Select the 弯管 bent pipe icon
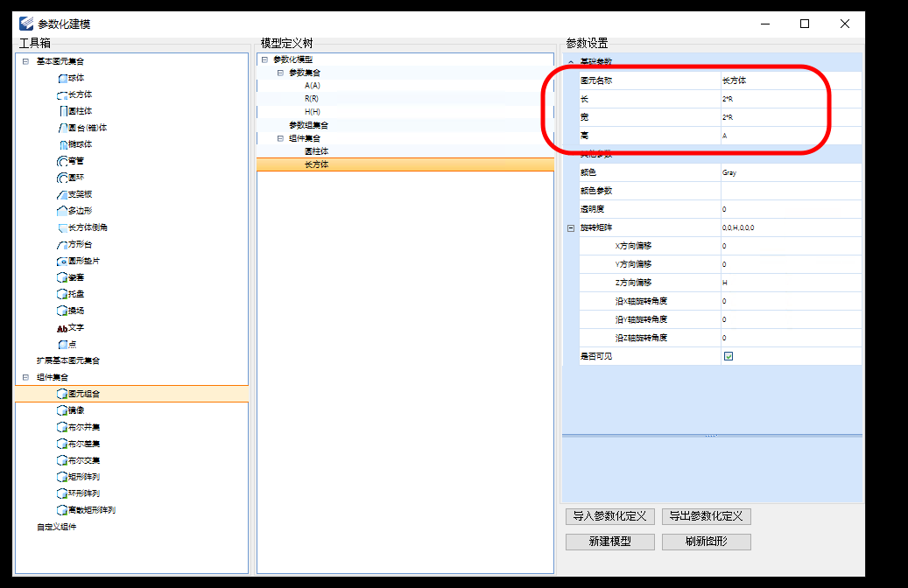The height and width of the screenshot is (588, 908). (62, 162)
